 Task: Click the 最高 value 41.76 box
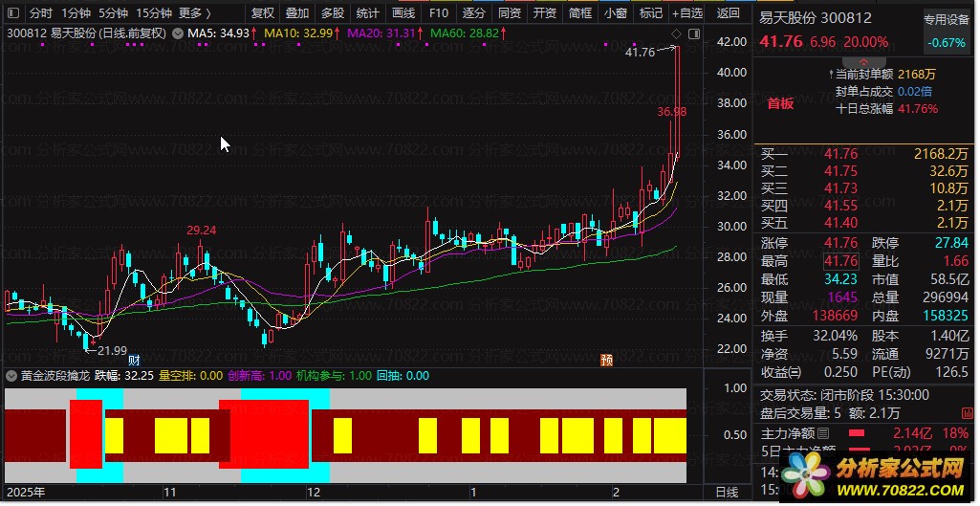(x=840, y=261)
